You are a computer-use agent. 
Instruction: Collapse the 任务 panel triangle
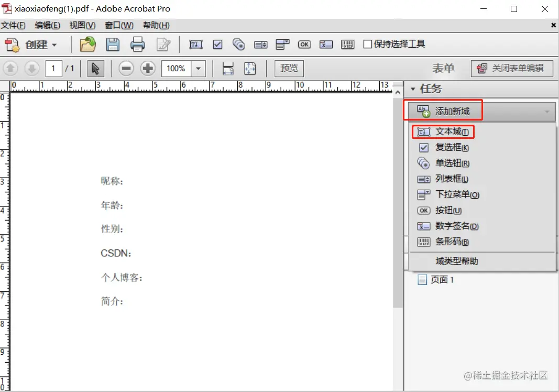[x=413, y=89]
